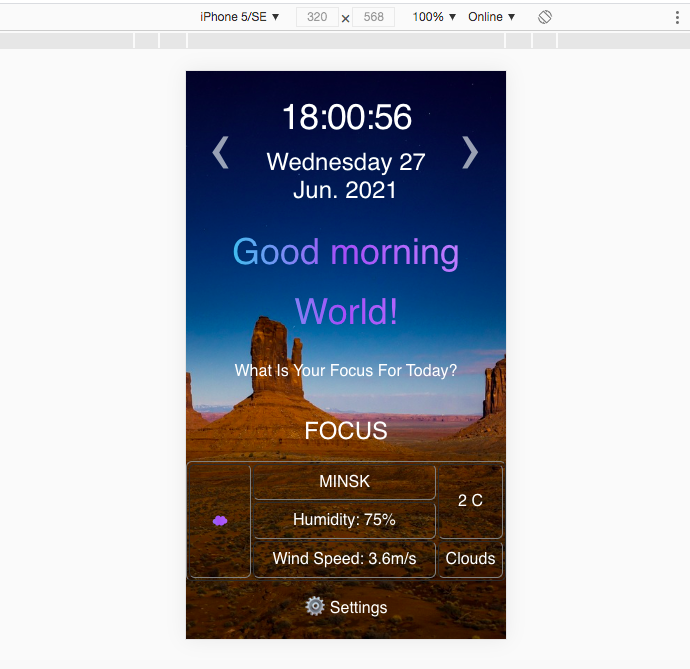This screenshot has height=669, width=690.
Task: Expand the Online network throttling dropdown
Action: coord(491,17)
